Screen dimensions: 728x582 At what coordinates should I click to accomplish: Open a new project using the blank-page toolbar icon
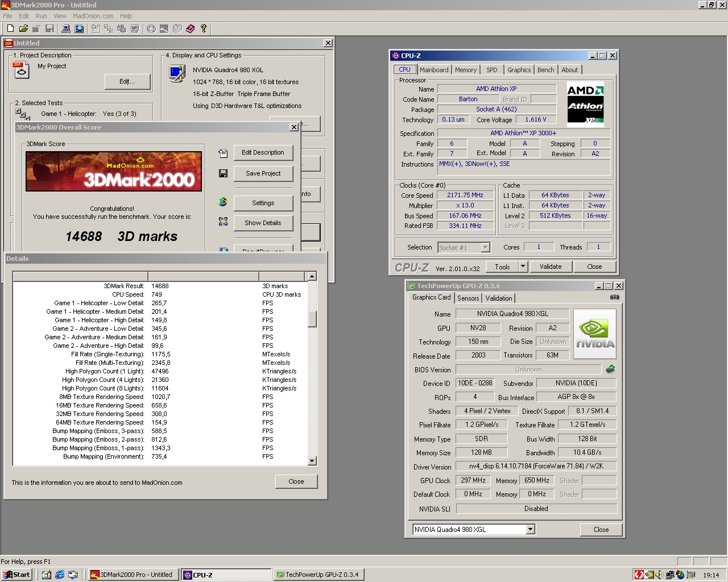10,29
